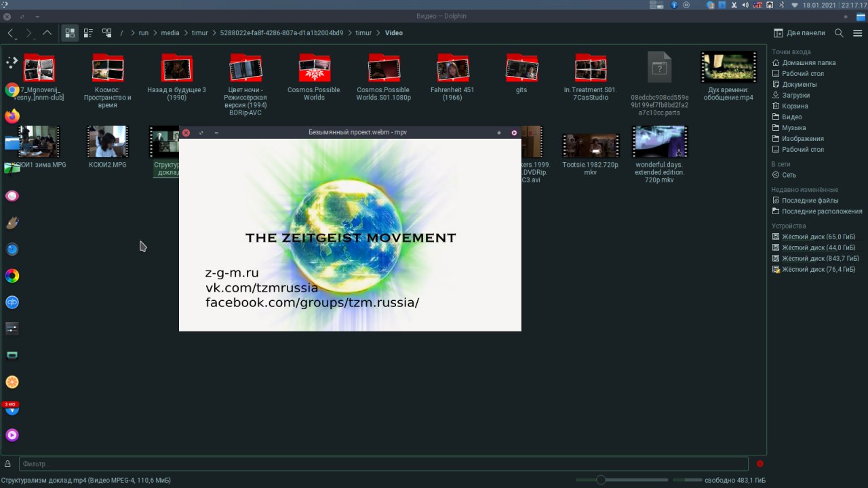Select wonderful.days.extended.edition video thumbnail

660,142
